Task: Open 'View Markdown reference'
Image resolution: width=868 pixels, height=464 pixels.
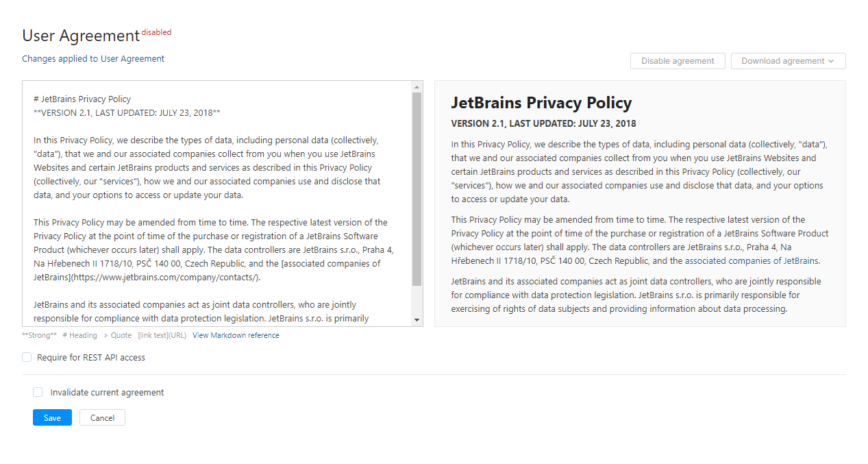Action: tap(236, 335)
